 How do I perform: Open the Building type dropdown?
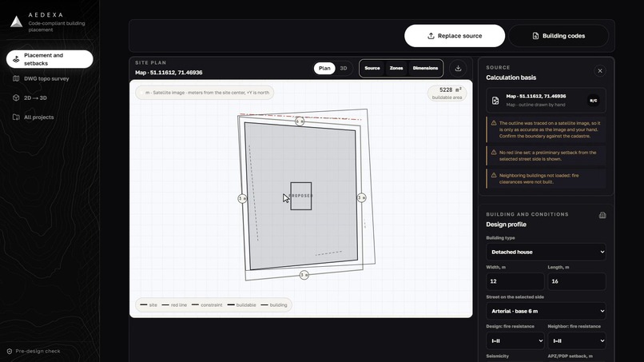coord(546,252)
